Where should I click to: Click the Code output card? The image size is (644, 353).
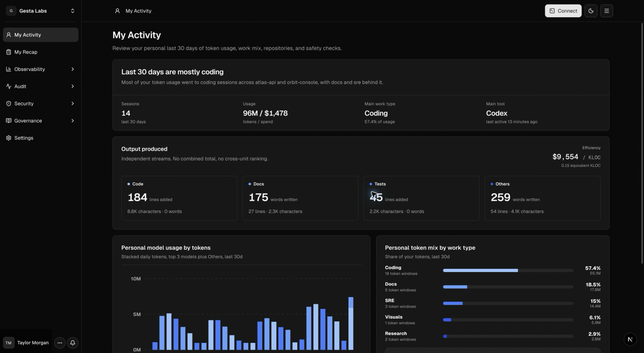tap(179, 198)
